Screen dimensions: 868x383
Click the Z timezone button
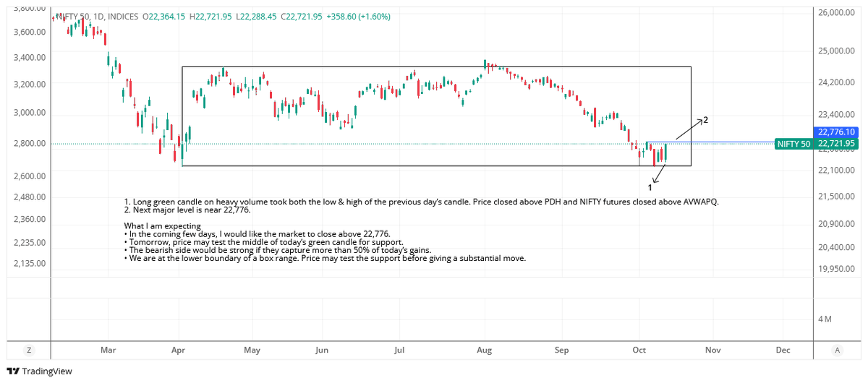[x=29, y=350]
